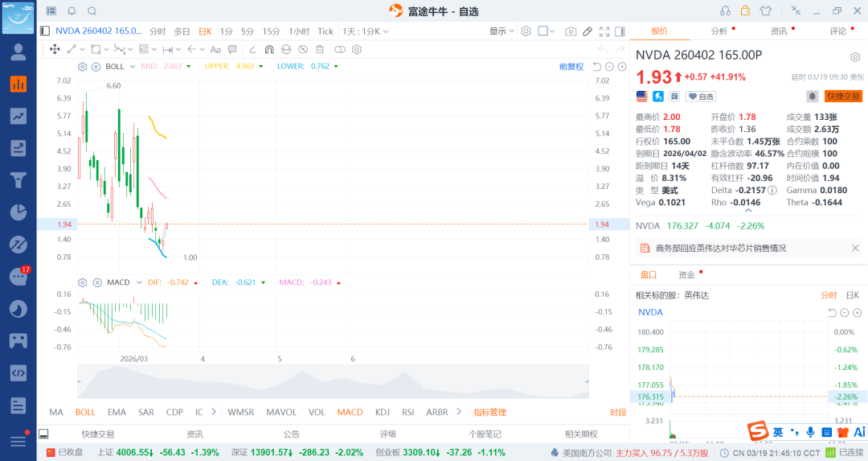Expand the 显示 display dropdown
This screenshot has height=461, width=868.
click(502, 31)
